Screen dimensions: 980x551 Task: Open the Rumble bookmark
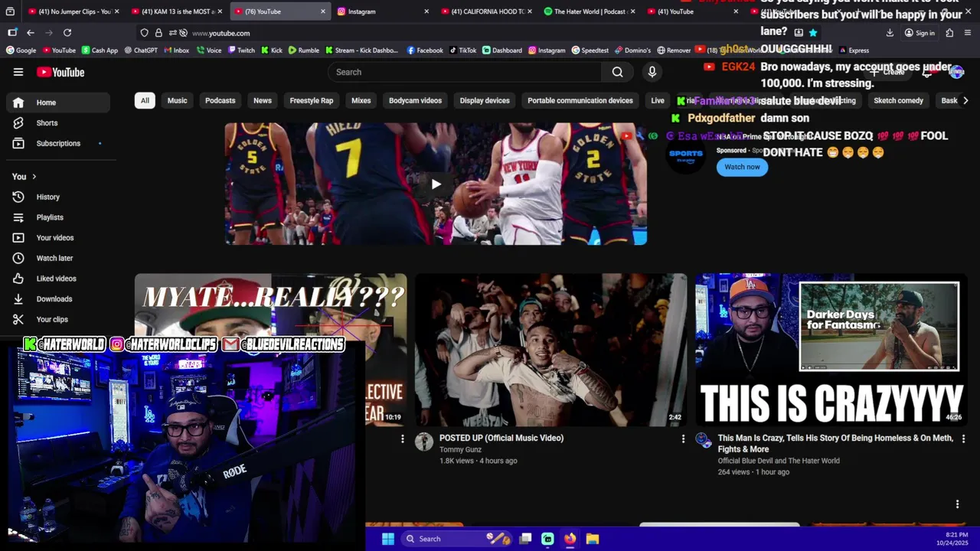(304, 51)
